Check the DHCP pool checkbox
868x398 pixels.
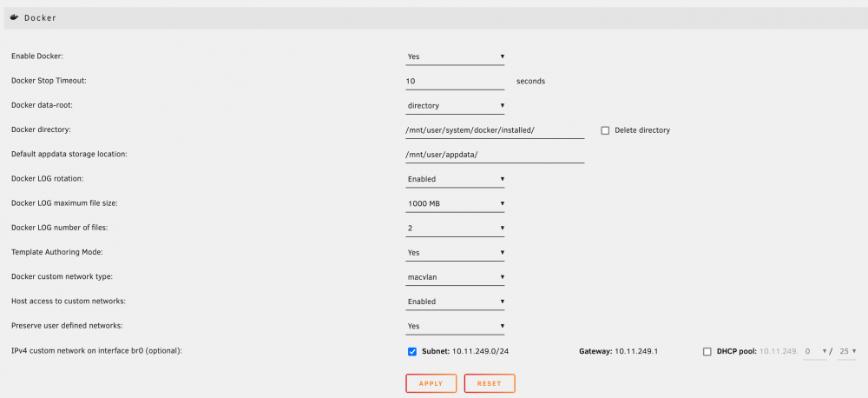pos(707,351)
